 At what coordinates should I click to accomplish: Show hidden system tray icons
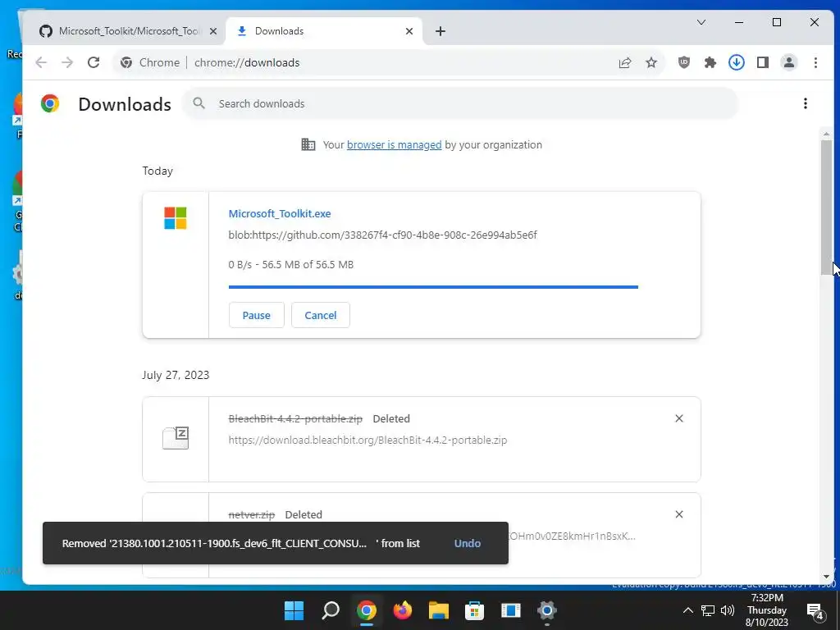[x=688, y=610]
